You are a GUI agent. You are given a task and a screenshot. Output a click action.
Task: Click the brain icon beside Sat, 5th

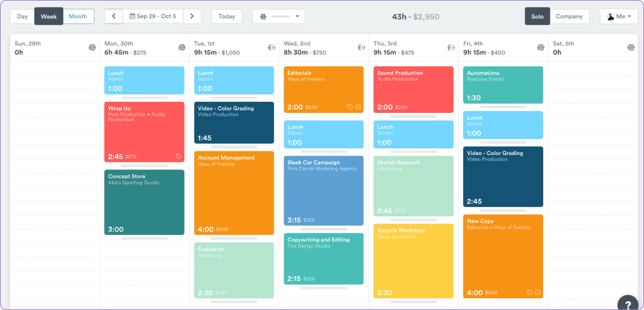click(630, 47)
